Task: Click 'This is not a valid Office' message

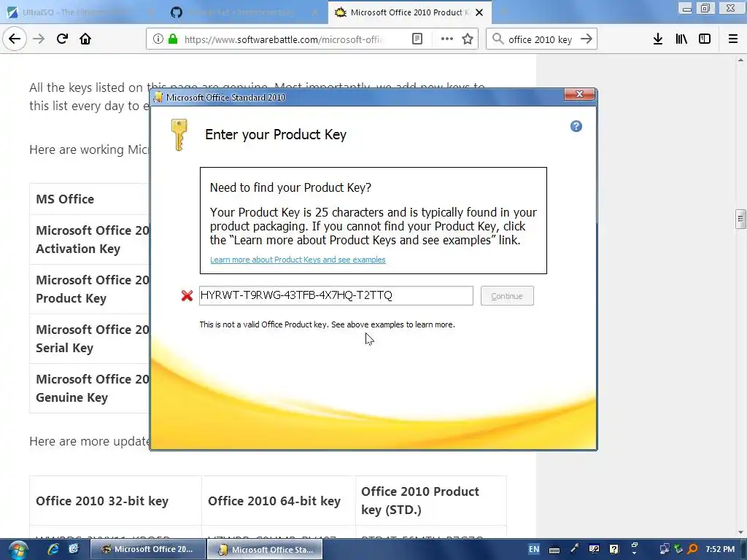Action: point(327,324)
